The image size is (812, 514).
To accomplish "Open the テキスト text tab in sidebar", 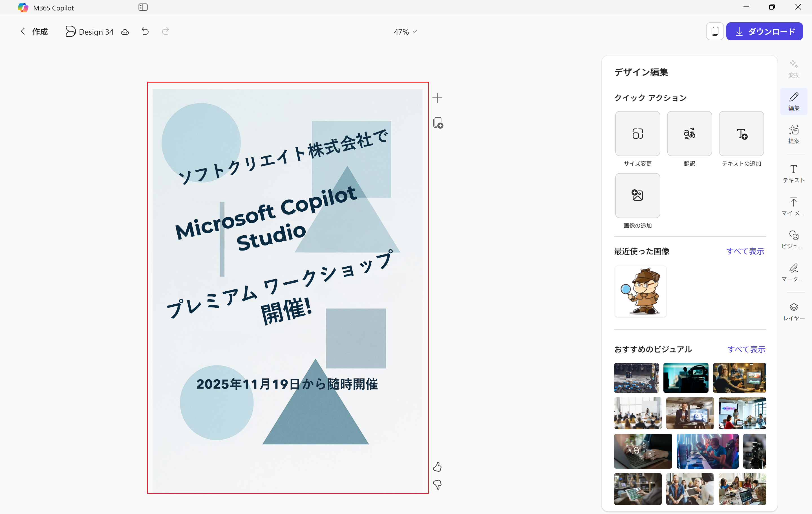I will click(793, 173).
